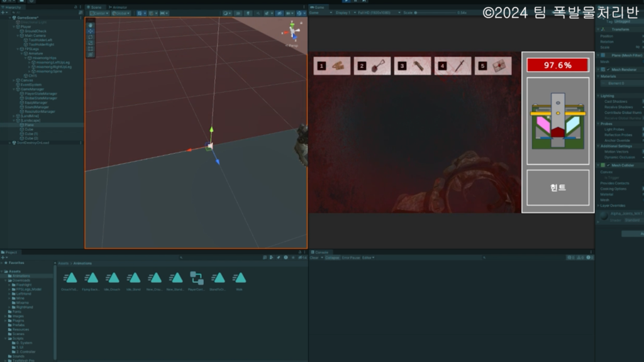Open the PlayerController animator asset
Viewport: 644px width, 362px height.
coord(197,278)
